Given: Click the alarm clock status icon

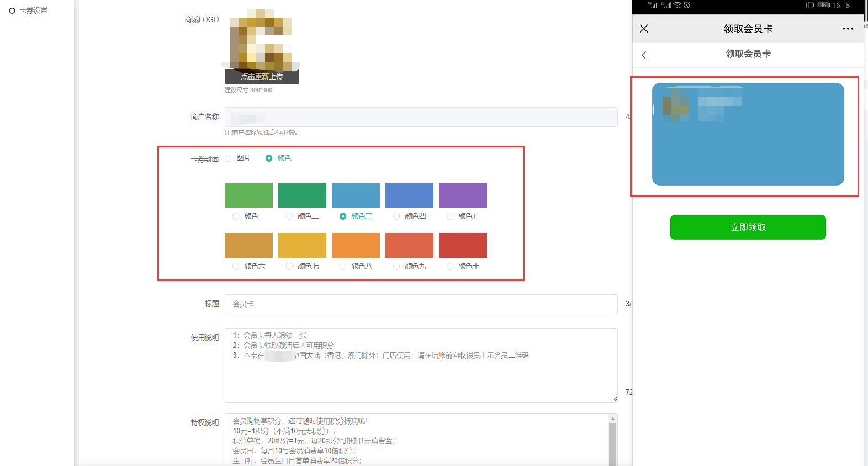Looking at the screenshot, I should (x=686, y=5).
